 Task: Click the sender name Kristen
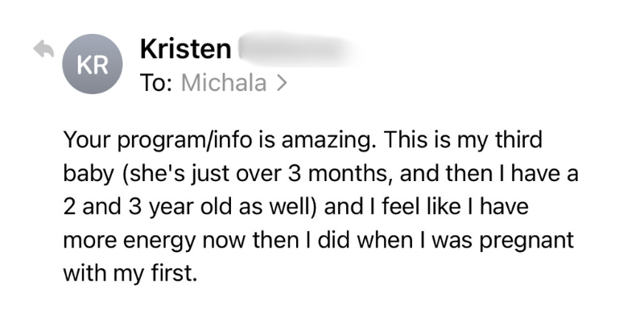[185, 50]
